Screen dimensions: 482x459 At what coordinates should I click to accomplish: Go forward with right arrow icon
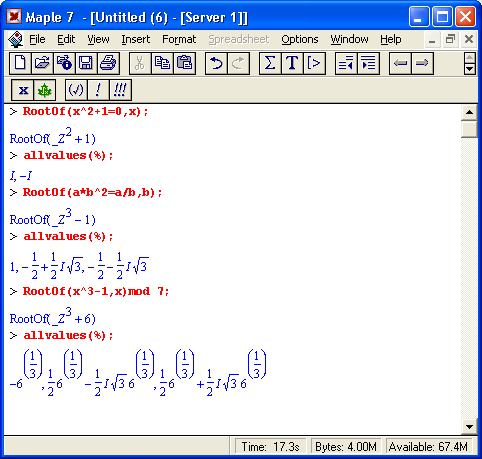422,63
